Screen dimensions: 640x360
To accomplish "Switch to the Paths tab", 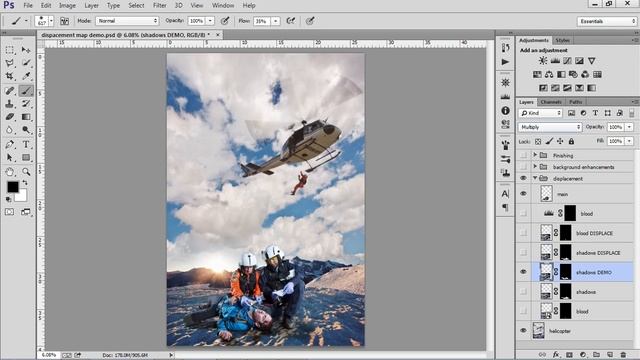I will coord(576,102).
